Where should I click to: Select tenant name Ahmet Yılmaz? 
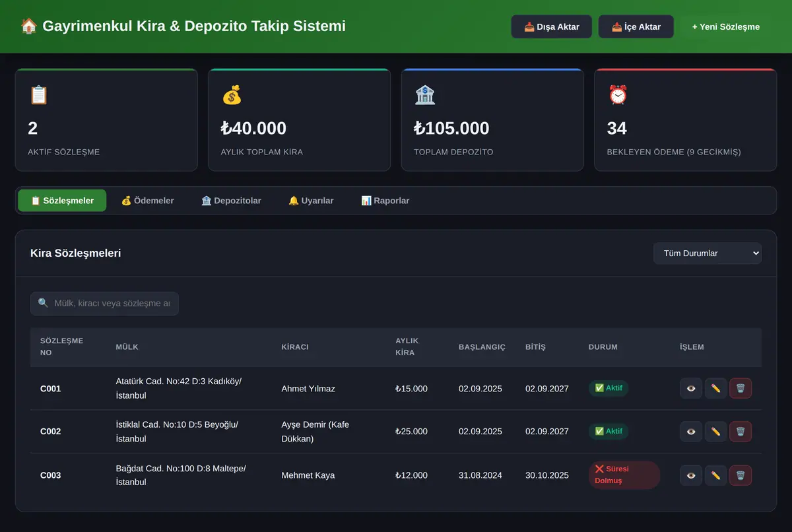click(308, 389)
